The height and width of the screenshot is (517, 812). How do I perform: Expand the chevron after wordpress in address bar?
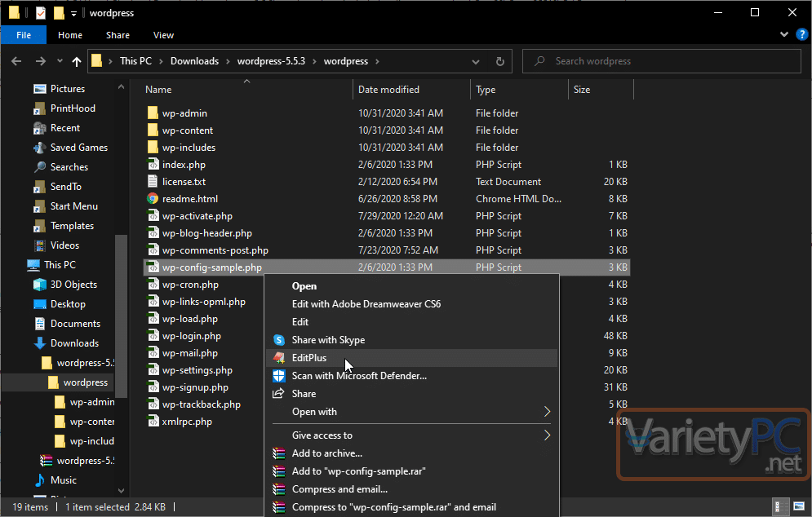tap(377, 62)
